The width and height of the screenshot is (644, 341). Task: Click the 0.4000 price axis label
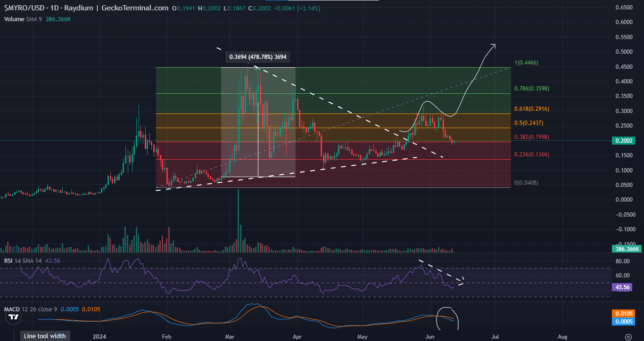click(625, 81)
